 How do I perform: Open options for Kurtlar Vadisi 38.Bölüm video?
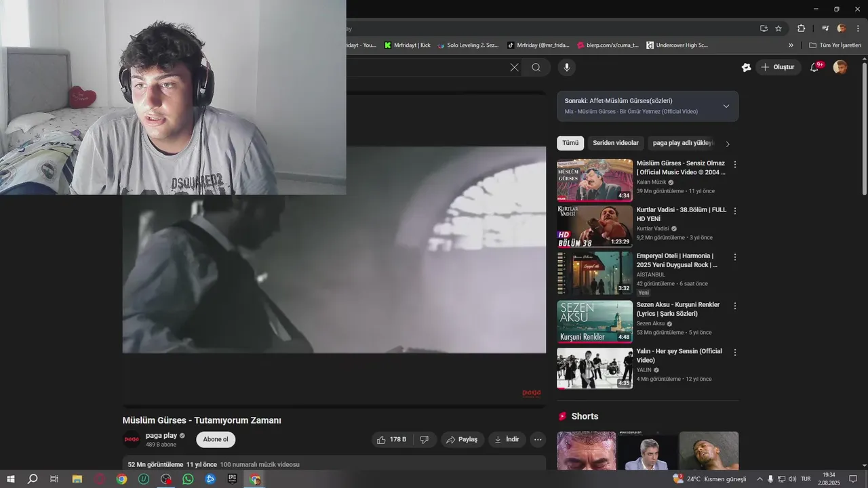coord(735,211)
